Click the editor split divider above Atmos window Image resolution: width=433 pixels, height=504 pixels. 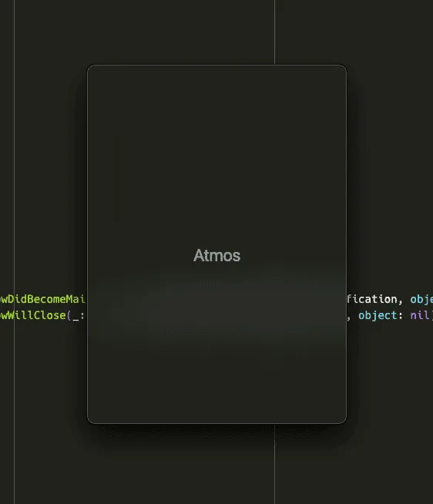coord(274,32)
